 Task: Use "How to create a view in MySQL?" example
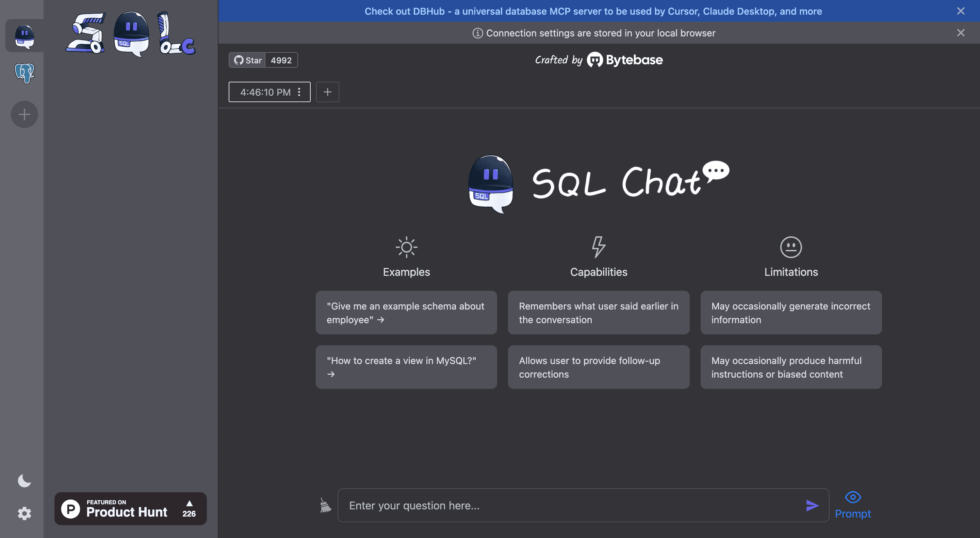pos(406,367)
